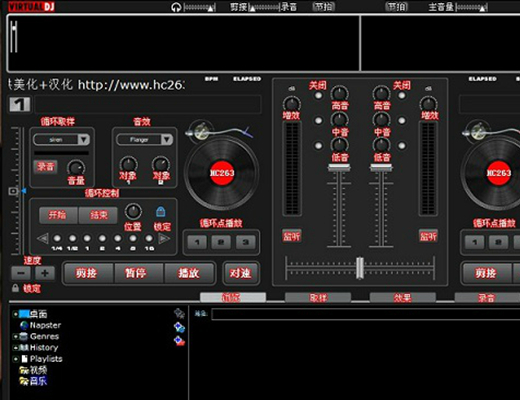The image size is (520, 400).
Task: Toggle right channel 高音 kill light
Action: coord(402,96)
